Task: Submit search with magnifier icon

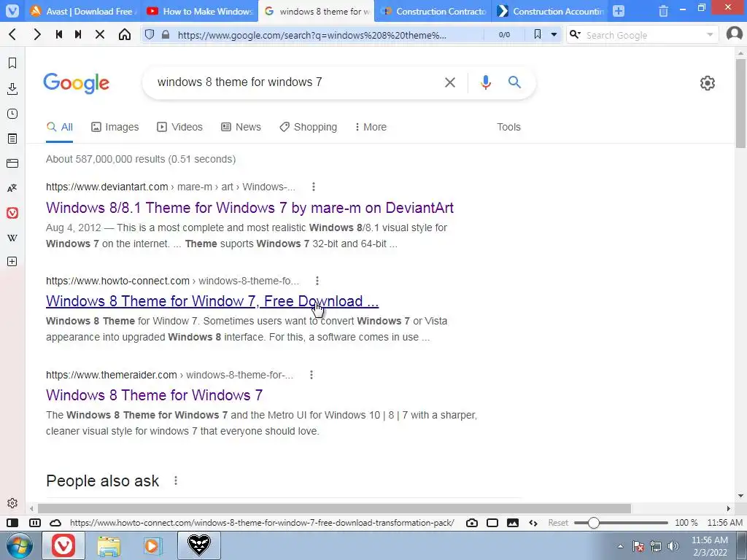Action: [x=514, y=82]
